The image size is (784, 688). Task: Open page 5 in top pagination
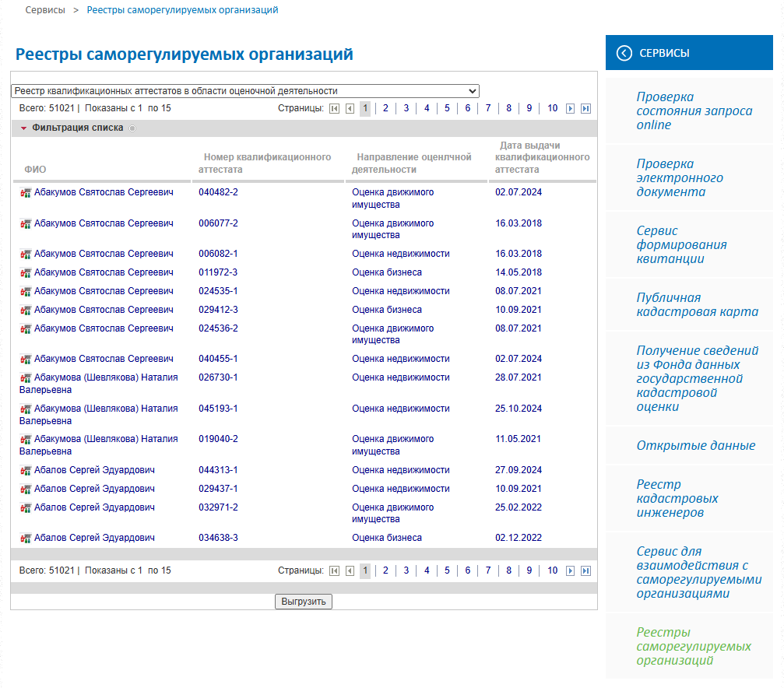447,108
